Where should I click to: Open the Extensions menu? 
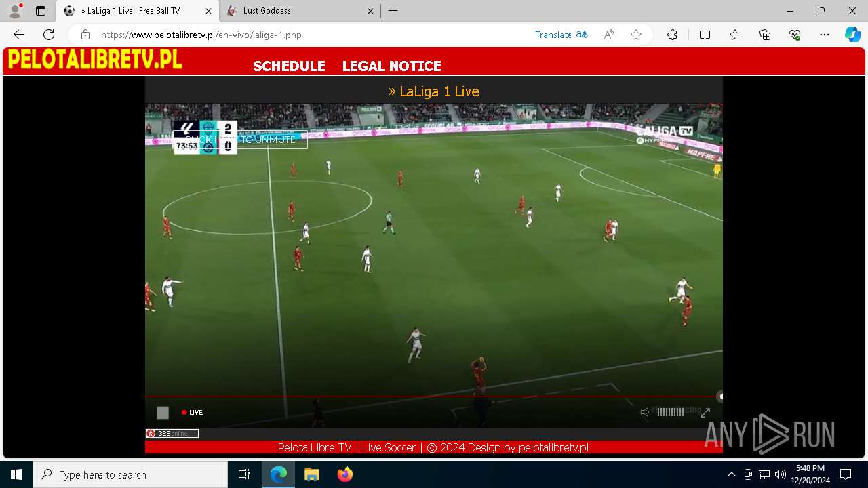pyautogui.click(x=672, y=35)
